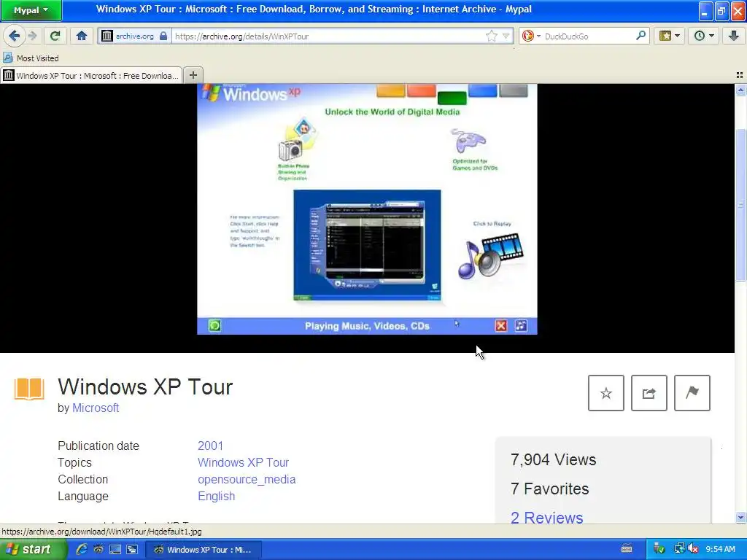Click the camera photo sharing icon
Image resolution: width=747 pixels, height=560 pixels.
point(296,141)
